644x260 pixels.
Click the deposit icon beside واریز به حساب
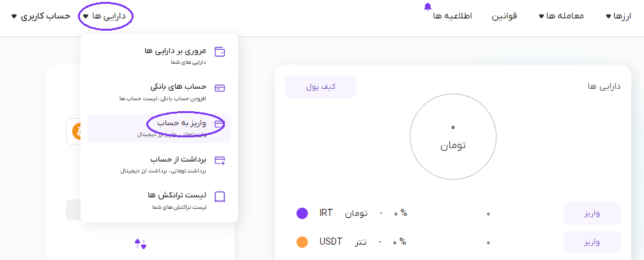(x=220, y=124)
